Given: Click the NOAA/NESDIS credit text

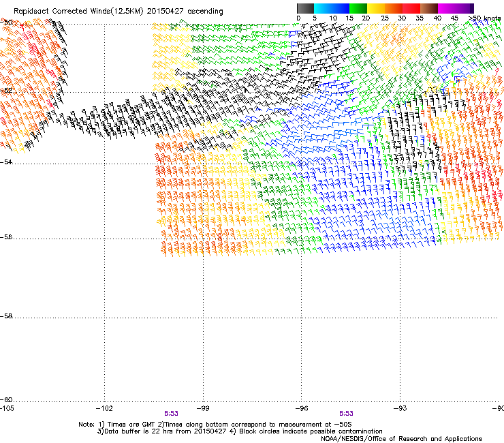Looking at the screenshot, I should click(x=401, y=439).
